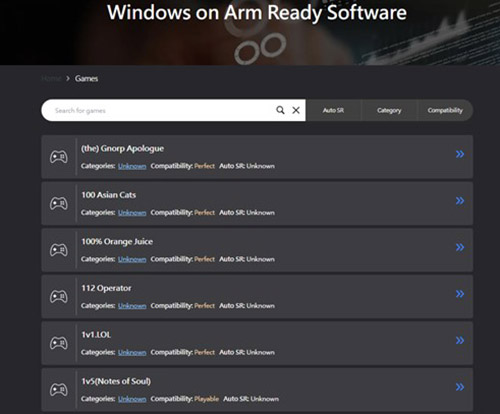Open details arrow for 100 Asian Cats
This screenshot has width=500, height=414.
coord(460,201)
